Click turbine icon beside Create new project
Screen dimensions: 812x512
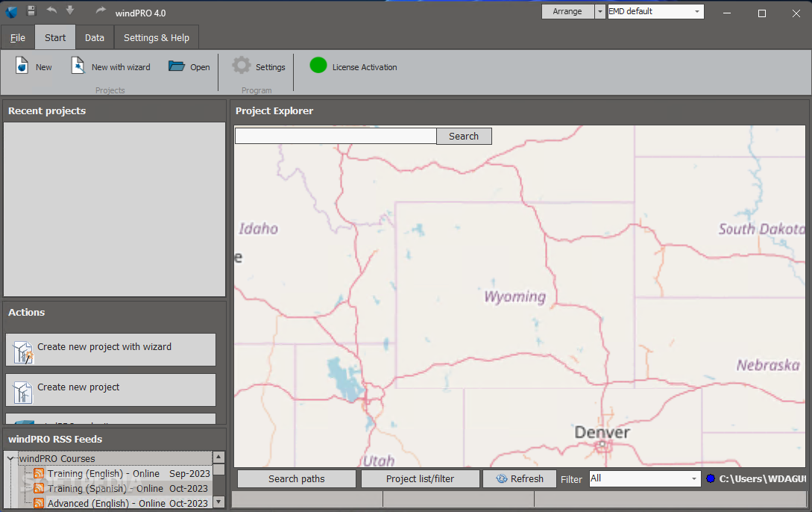pos(23,393)
